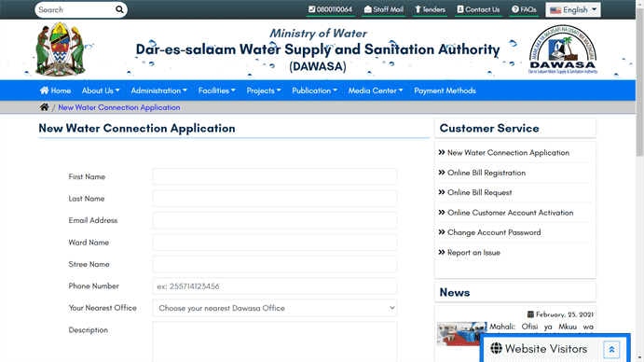Viewport: 644px width, 362px height.
Task: Click New Water Connection Application breadcrumb link
Action: pyautogui.click(x=119, y=107)
